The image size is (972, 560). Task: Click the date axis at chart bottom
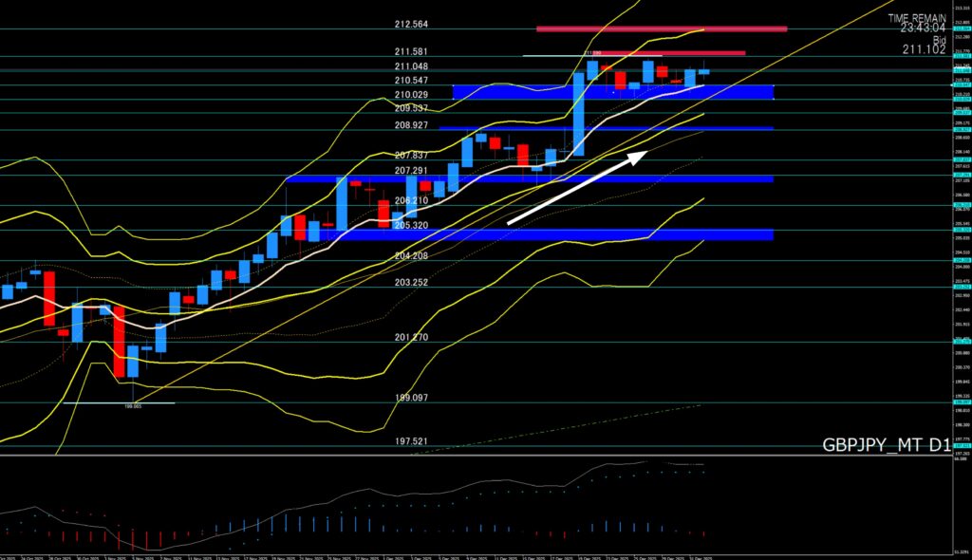[x=475, y=554]
